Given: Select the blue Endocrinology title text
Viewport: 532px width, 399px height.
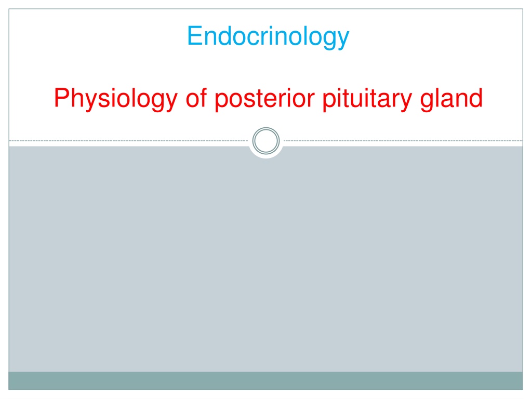Looking at the screenshot, I should (x=268, y=37).
